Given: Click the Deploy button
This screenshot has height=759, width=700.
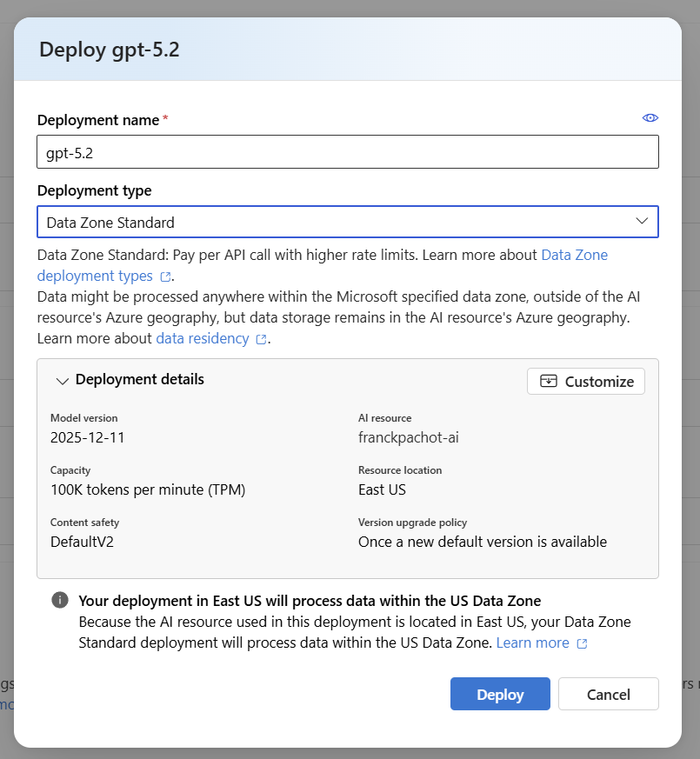Looking at the screenshot, I should tap(500, 694).
